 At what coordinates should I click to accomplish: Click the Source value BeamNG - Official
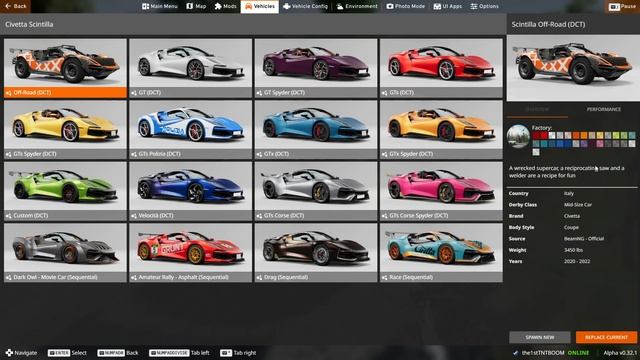coord(584,239)
